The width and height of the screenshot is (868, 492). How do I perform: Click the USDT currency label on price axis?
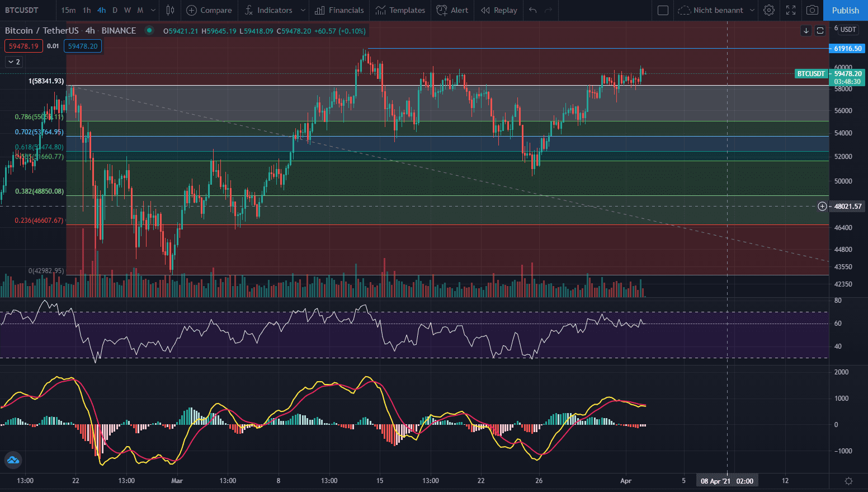point(848,29)
